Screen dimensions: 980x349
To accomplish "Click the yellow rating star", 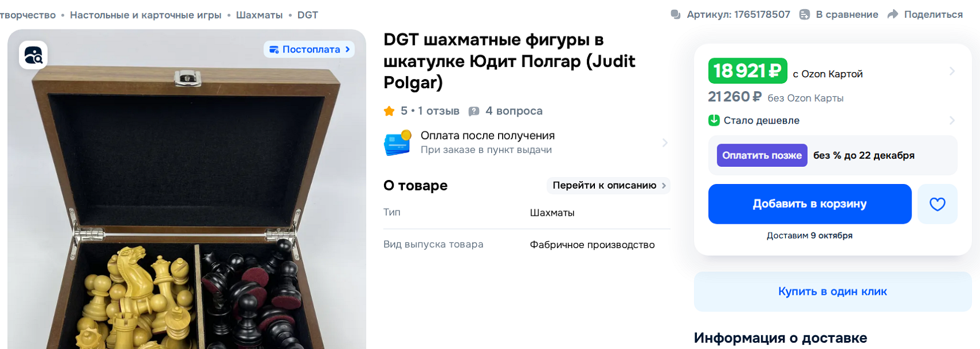I will (389, 111).
